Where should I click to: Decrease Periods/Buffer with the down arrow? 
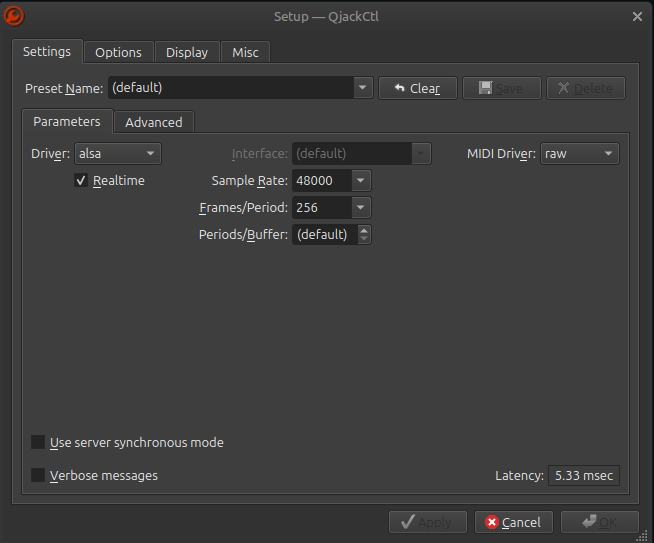pos(364,239)
